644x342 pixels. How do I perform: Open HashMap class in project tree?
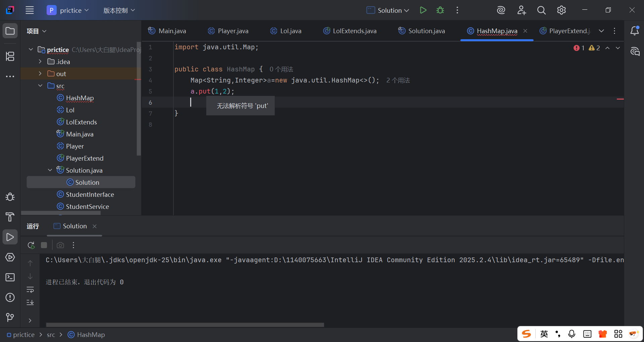pos(80,98)
